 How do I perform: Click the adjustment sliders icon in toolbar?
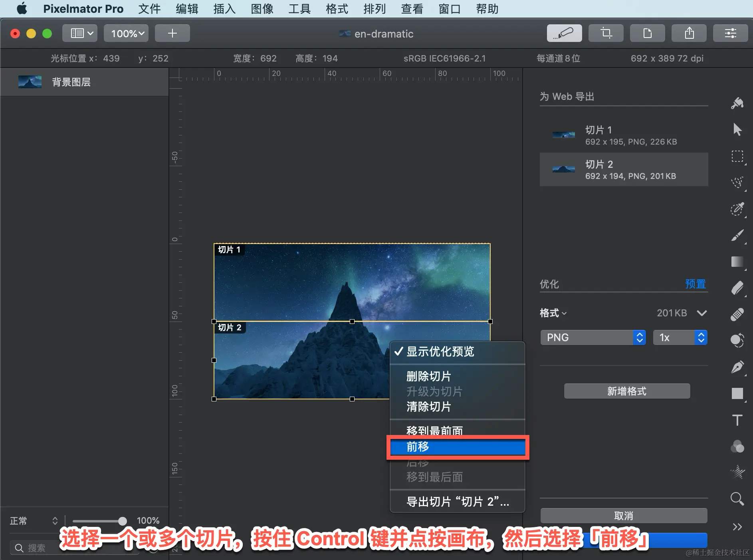(730, 33)
